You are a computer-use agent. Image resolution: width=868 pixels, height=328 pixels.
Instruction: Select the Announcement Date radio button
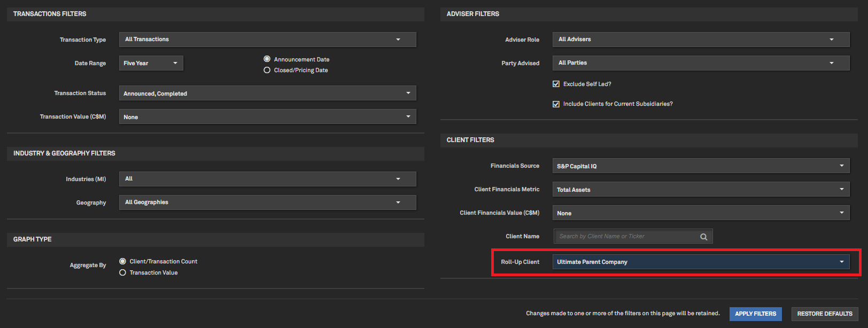pyautogui.click(x=267, y=59)
